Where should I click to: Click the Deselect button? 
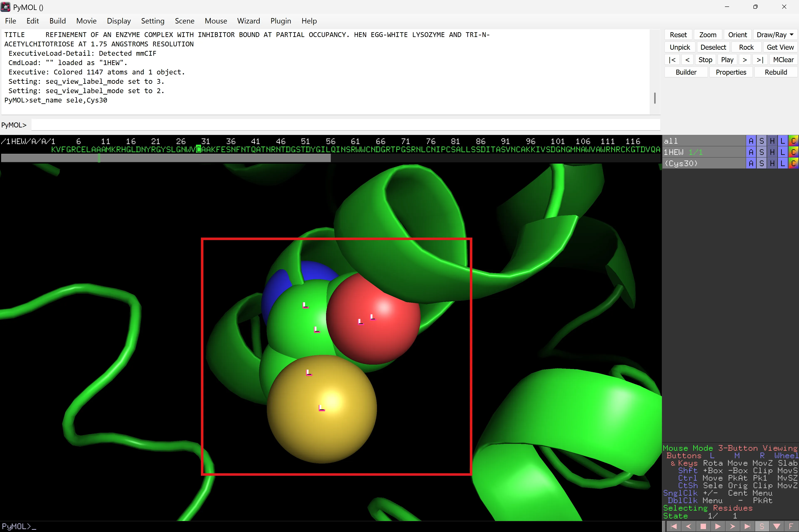713,47
